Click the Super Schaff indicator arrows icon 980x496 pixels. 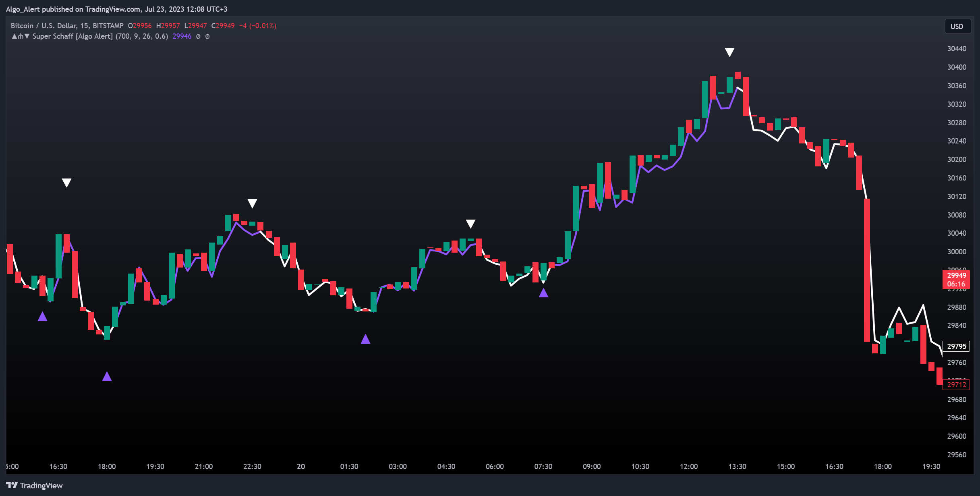coord(21,36)
